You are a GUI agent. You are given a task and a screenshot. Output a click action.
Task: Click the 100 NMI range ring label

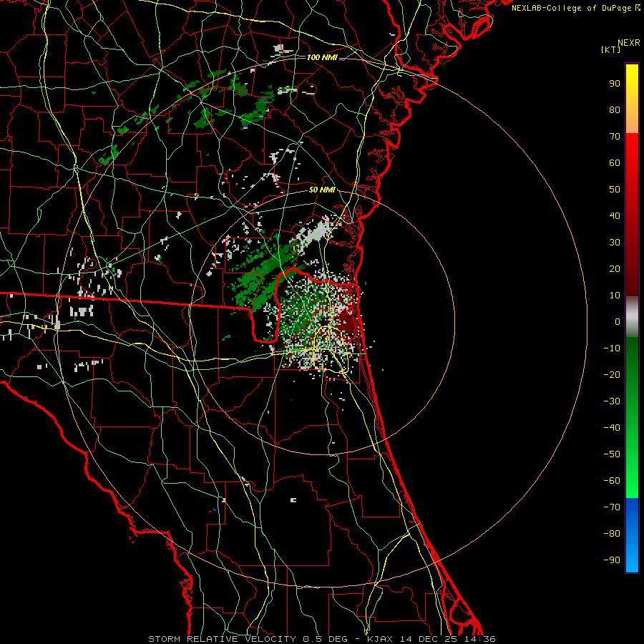pos(322,57)
